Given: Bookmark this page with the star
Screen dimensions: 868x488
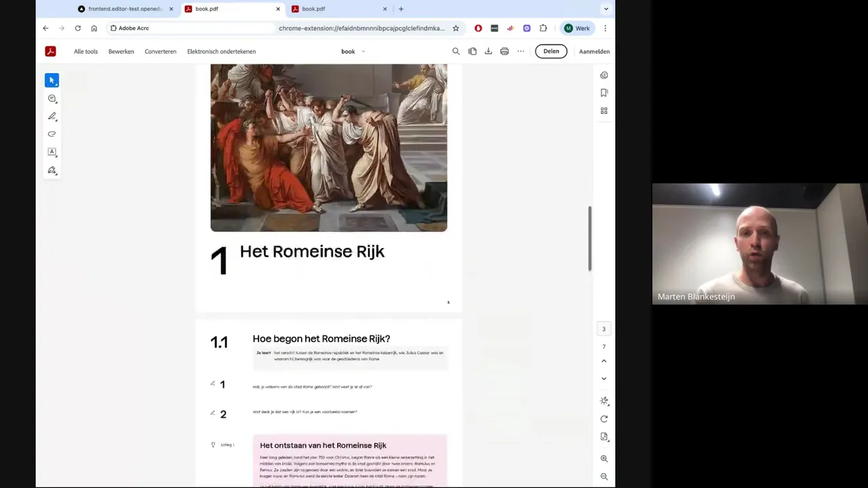Looking at the screenshot, I should 456,28.
